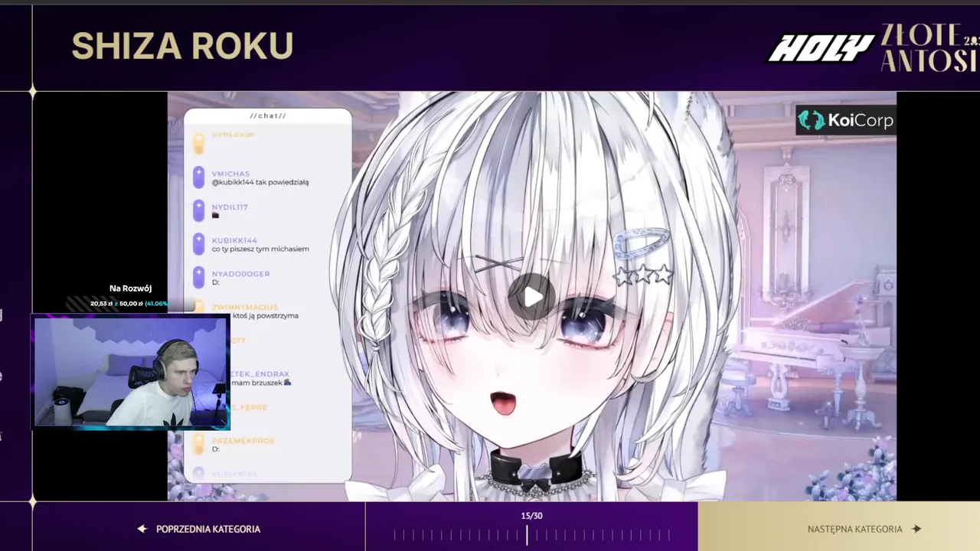Click the purple badge beside KUBIKK144
This screenshot has width=980, height=551.
tap(198, 244)
